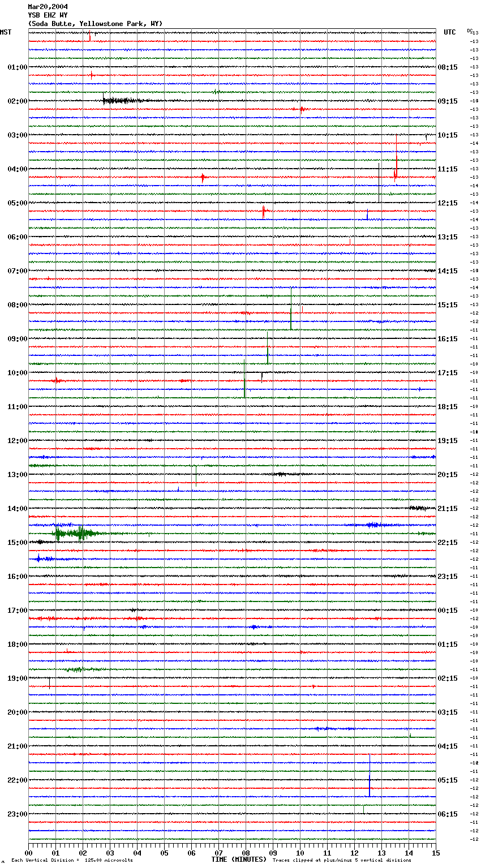Click the 21:15 UTC time label
481x868 pixels.
(x=448, y=509)
